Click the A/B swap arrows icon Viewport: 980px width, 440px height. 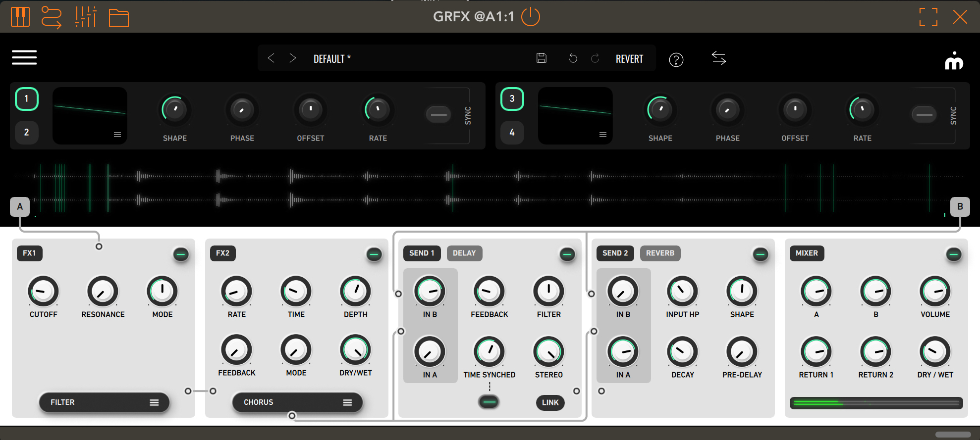(718, 58)
